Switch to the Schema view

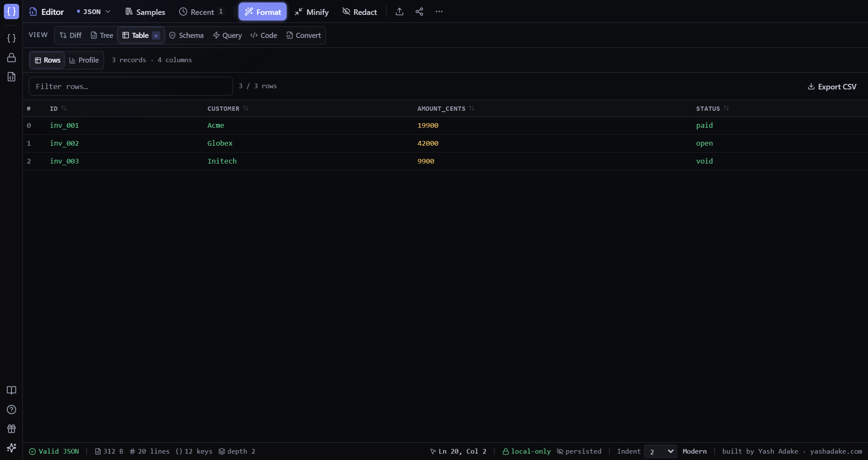click(x=186, y=35)
